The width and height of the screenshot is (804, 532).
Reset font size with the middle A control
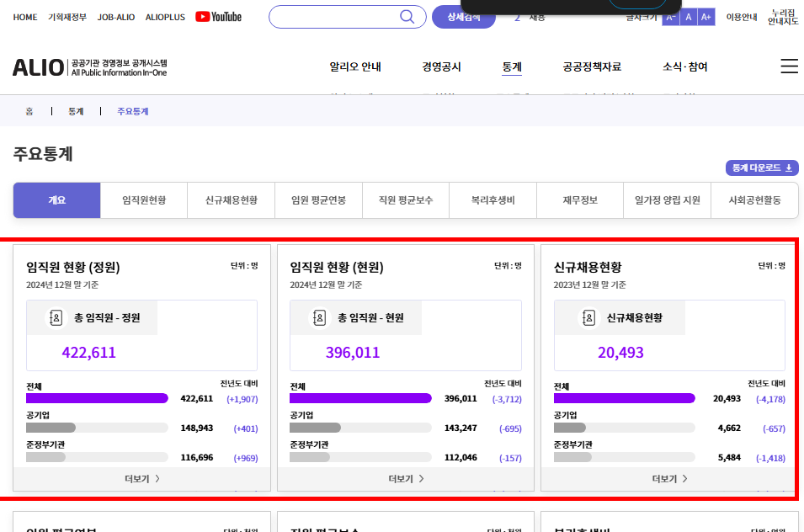click(x=690, y=16)
